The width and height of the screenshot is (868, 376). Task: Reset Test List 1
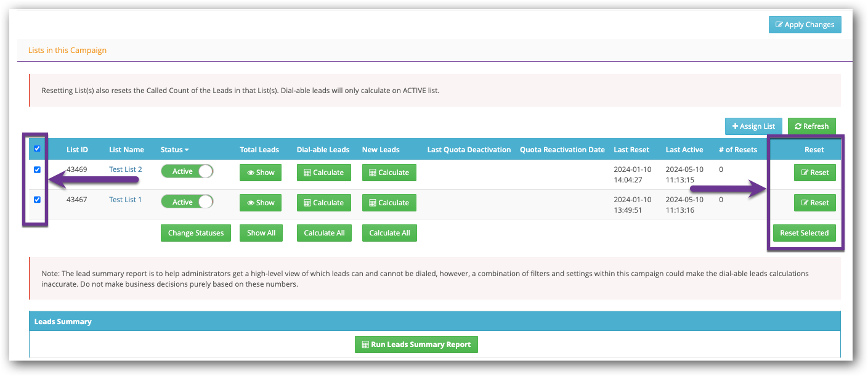[814, 203]
